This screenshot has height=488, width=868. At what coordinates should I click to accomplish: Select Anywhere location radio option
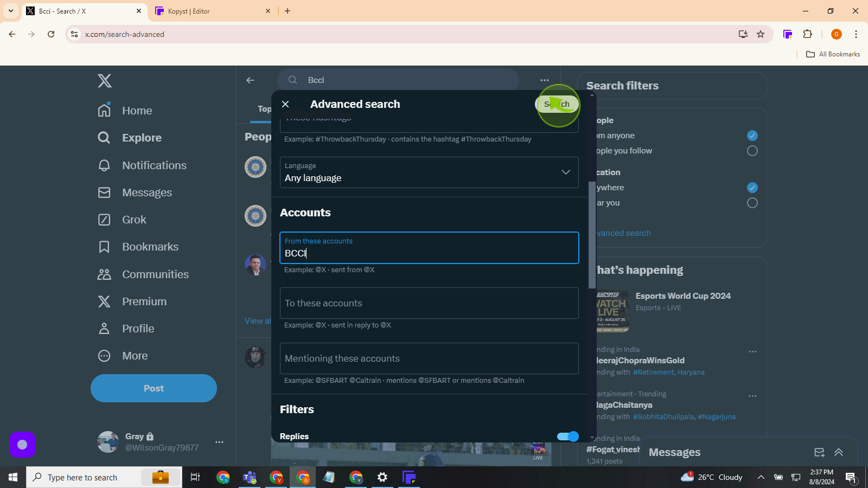click(x=752, y=188)
